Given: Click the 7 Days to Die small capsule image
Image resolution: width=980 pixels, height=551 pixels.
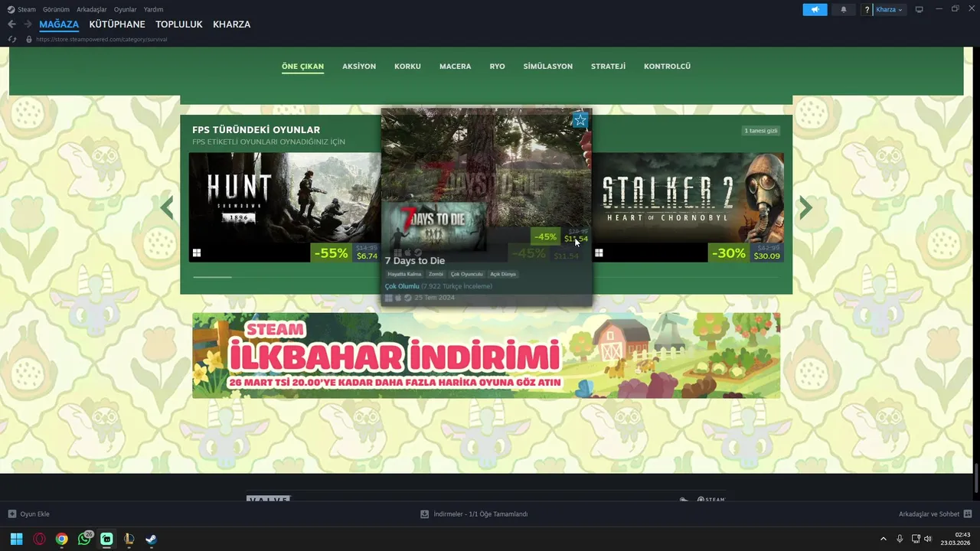Looking at the screenshot, I should pyautogui.click(x=436, y=227).
